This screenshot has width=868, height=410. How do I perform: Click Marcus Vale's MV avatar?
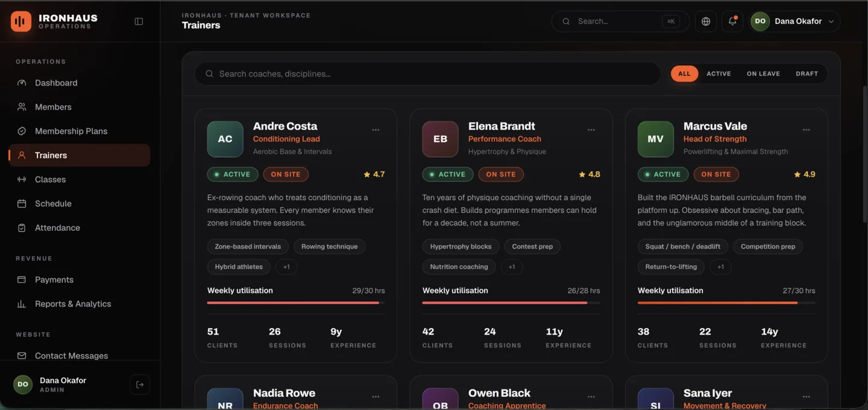(x=655, y=139)
